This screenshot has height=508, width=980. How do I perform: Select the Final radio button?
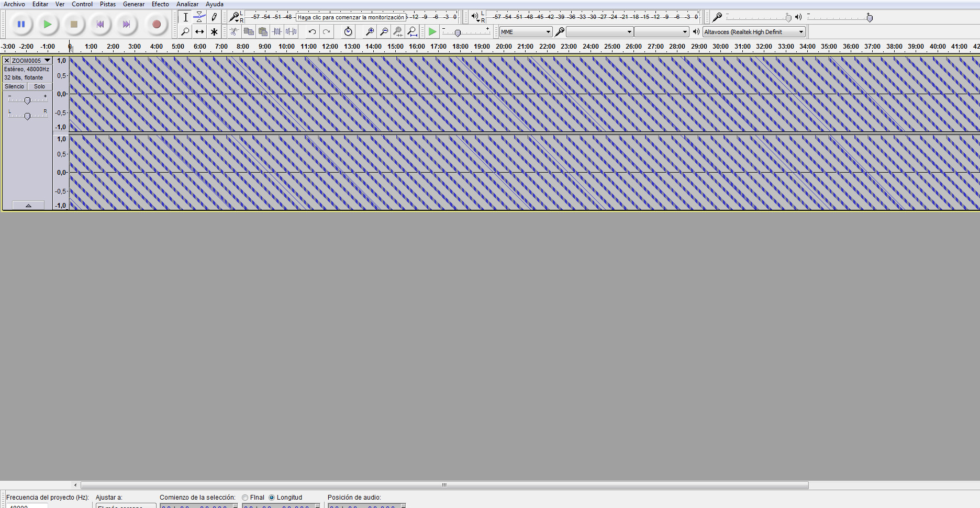coord(245,498)
